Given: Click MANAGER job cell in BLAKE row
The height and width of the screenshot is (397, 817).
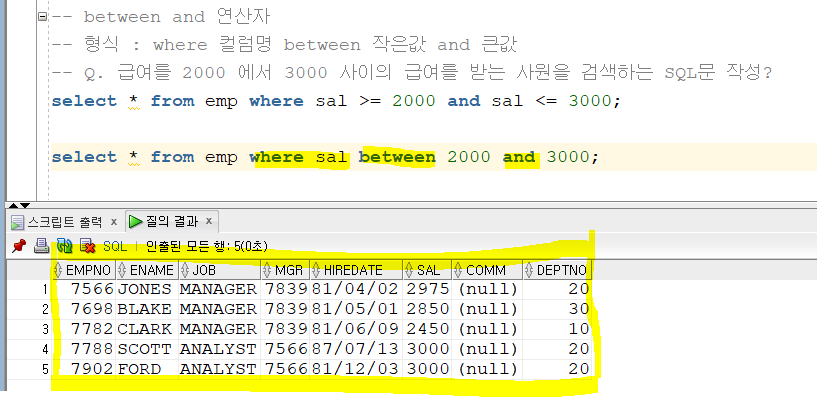Looking at the screenshot, I should click(218, 309).
